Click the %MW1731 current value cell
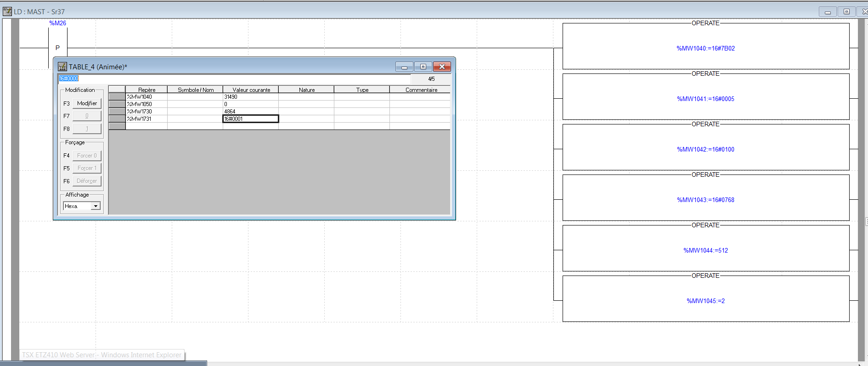This screenshot has width=868, height=366. pos(251,119)
